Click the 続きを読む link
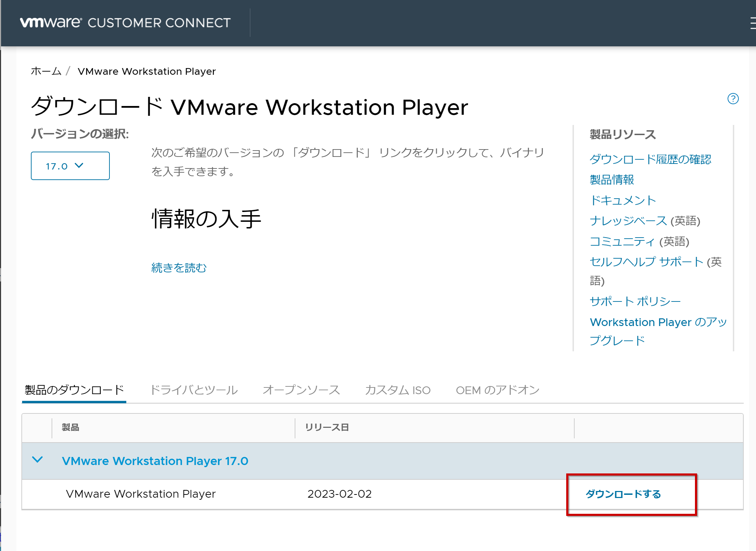756x551 pixels. pos(179,268)
